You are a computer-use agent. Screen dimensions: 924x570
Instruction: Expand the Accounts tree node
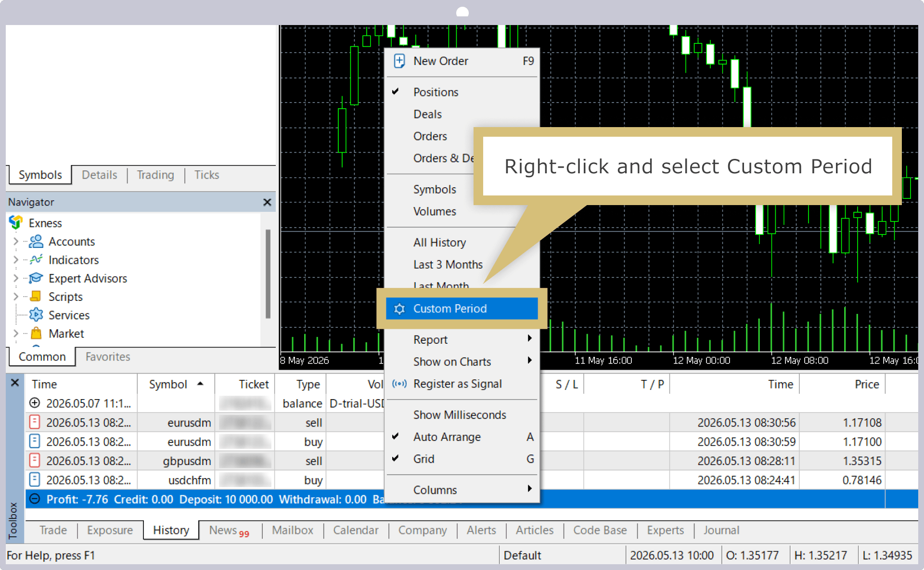pyautogui.click(x=16, y=241)
